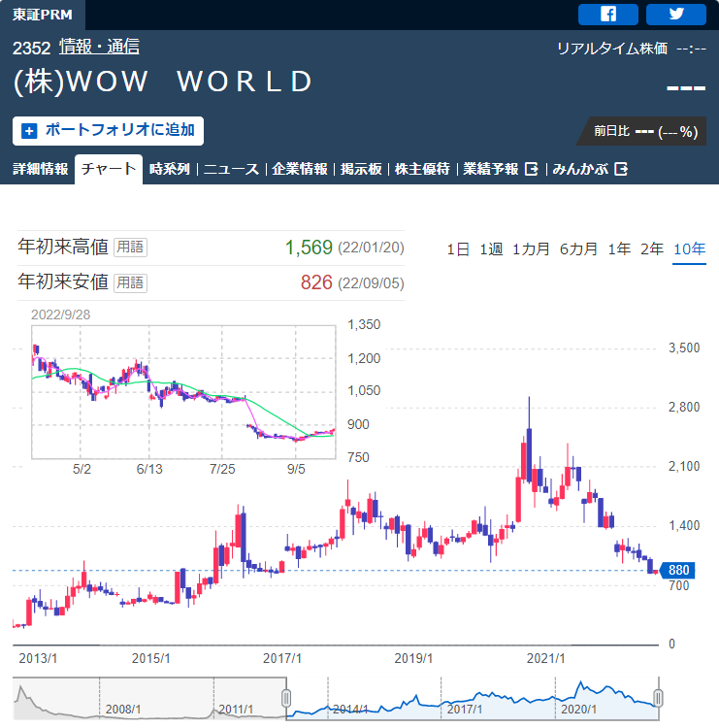Click the ポートフォリオに追加 button
This screenshot has width=719, height=728.
108,130
